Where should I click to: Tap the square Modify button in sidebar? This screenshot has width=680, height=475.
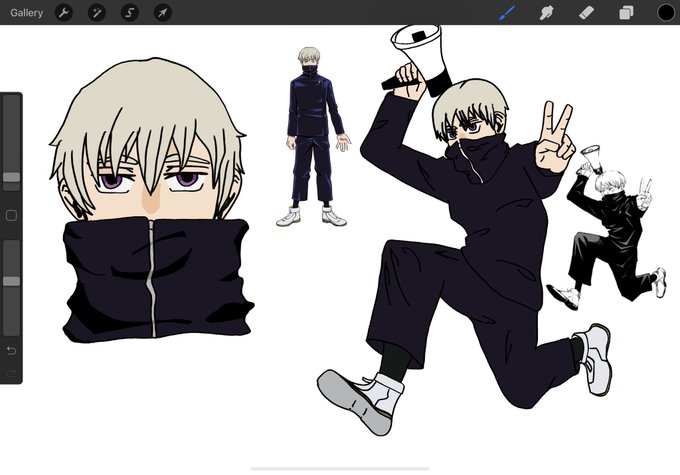tap(11, 216)
